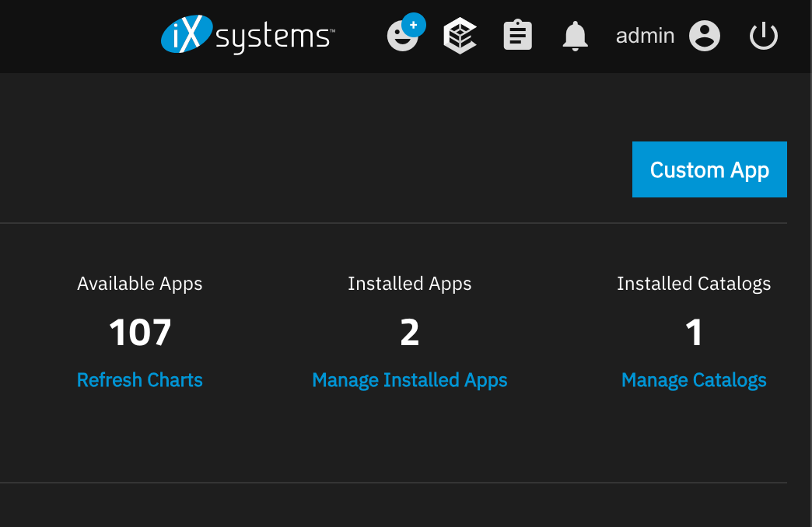The height and width of the screenshot is (527, 812).
Task: Open the alerts bell notification icon
Action: (x=575, y=34)
